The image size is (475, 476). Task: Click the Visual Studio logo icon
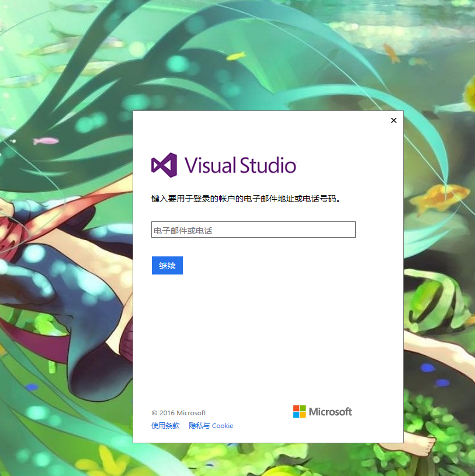[x=164, y=165]
